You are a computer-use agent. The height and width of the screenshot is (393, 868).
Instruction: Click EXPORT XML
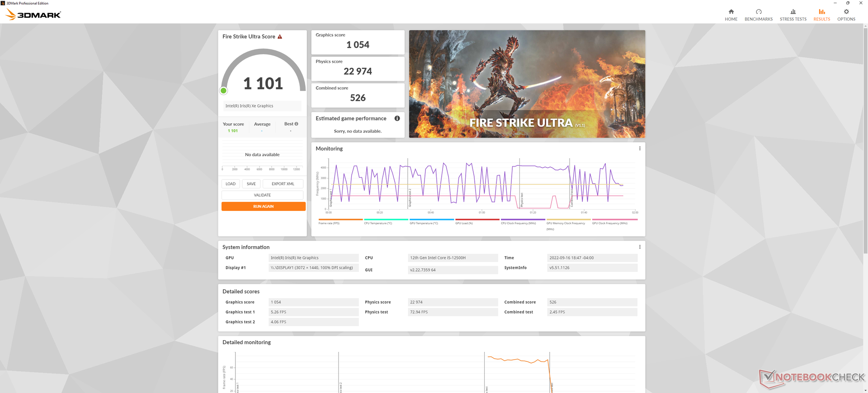click(283, 184)
